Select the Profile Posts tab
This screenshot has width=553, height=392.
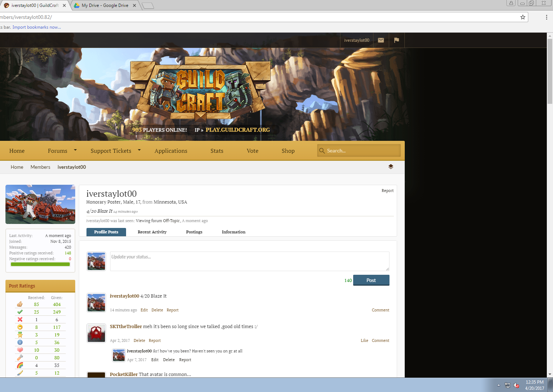tap(106, 232)
